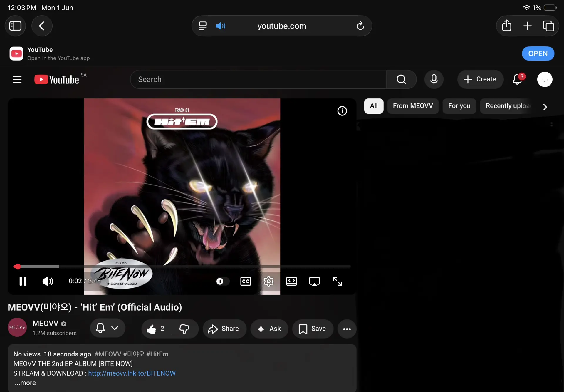Image resolution: width=564 pixels, height=392 pixels.
Task: Seek along the video progress bar
Action: 182,267
